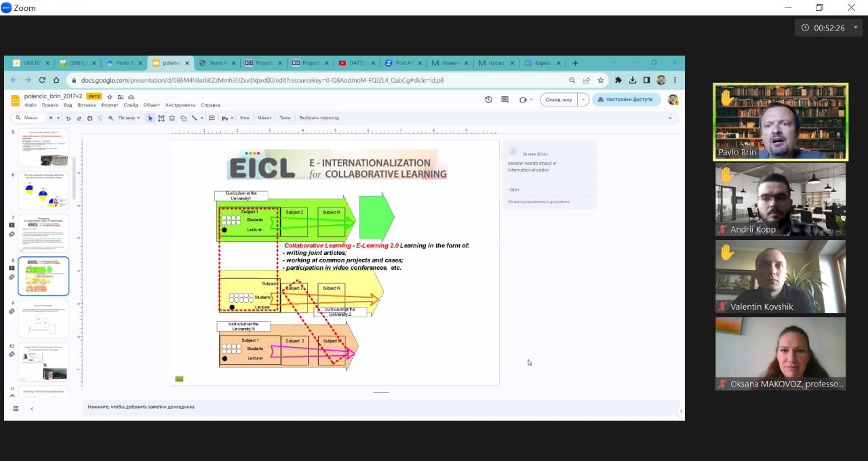Image resolution: width=868 pixels, height=461 pixels.
Task: Activate the zoom magnifier tool
Action: pos(111,118)
